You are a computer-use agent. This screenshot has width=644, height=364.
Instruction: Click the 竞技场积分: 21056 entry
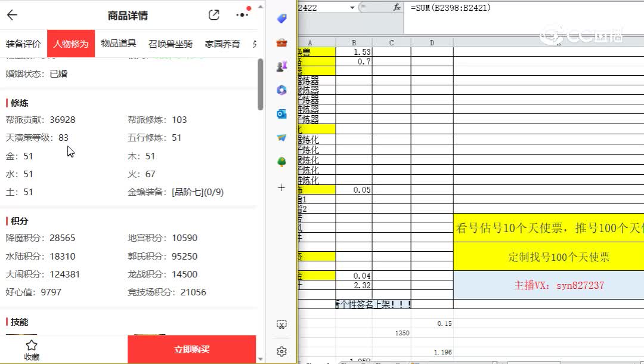coord(167,292)
